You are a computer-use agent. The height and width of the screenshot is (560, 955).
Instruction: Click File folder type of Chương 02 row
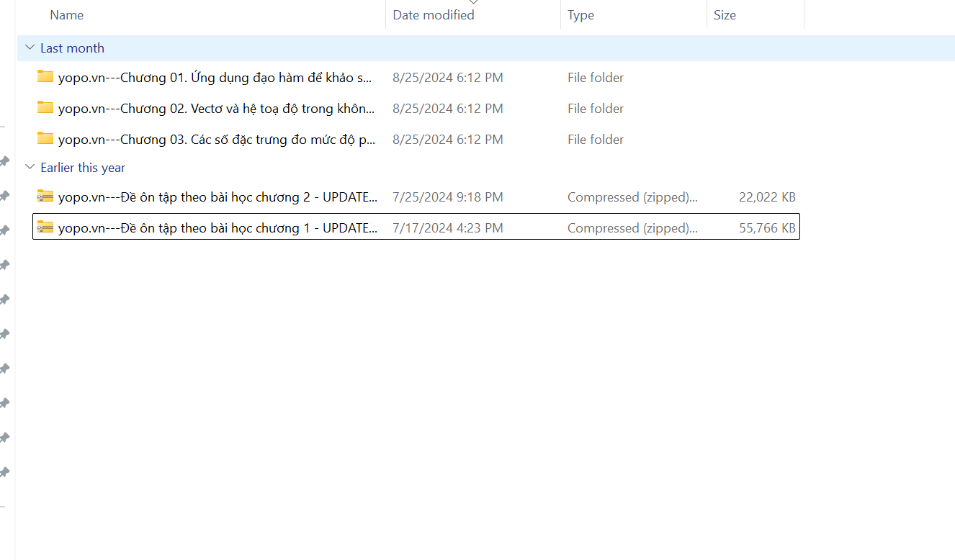[596, 109]
